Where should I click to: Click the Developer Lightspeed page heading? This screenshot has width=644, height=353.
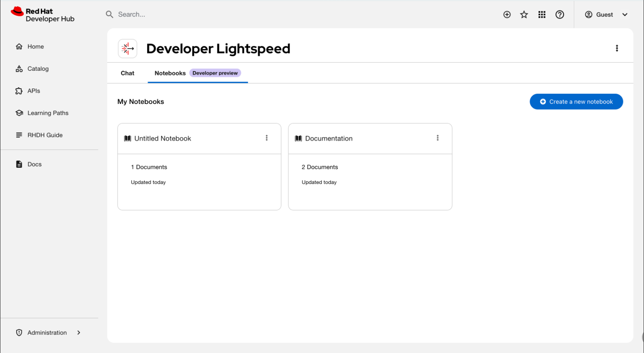[x=218, y=49]
